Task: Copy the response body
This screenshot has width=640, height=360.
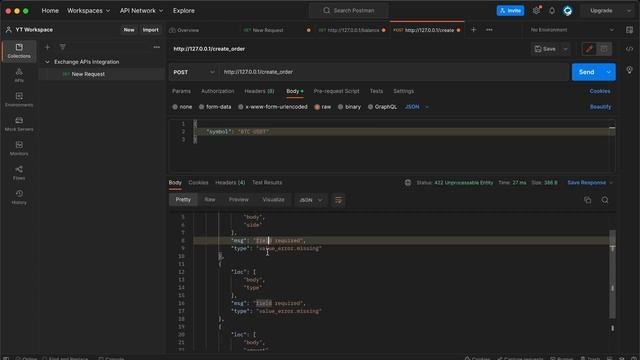Action: pos(587,200)
